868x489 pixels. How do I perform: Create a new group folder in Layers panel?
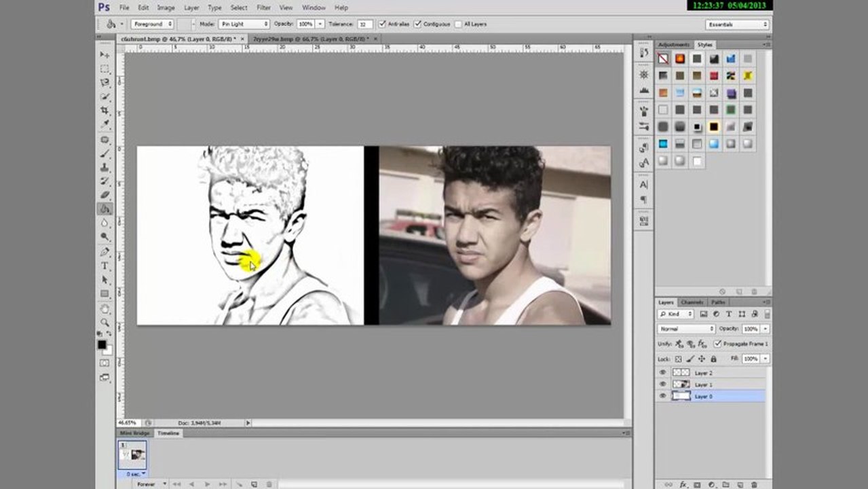click(726, 484)
